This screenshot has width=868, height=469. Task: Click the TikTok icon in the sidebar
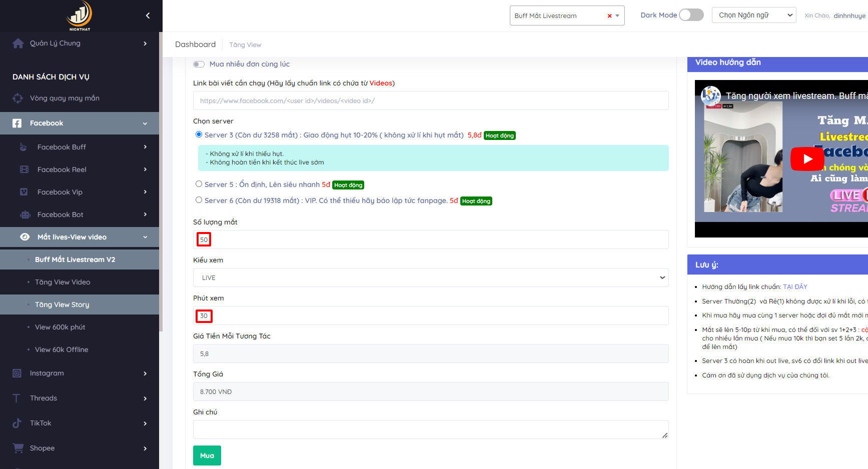point(17,423)
